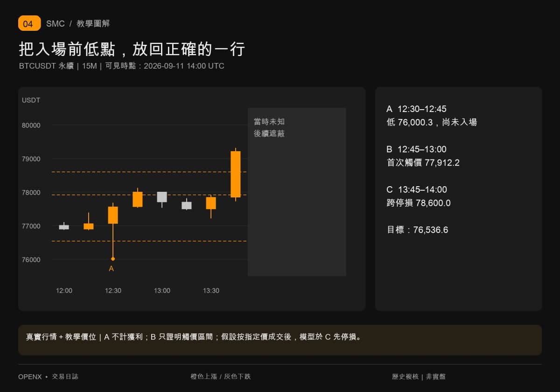Select the orange candle at 12:45
Screen dimensions: 560x392
(x=138, y=199)
